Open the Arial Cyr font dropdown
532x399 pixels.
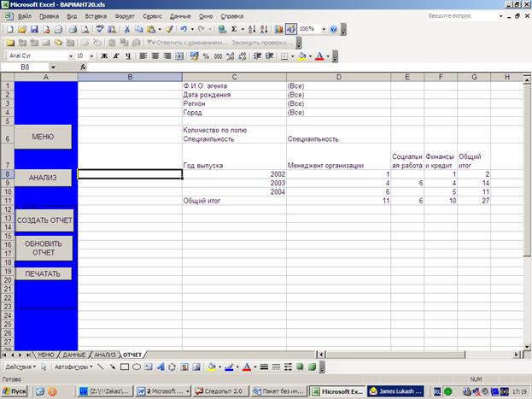(68, 56)
